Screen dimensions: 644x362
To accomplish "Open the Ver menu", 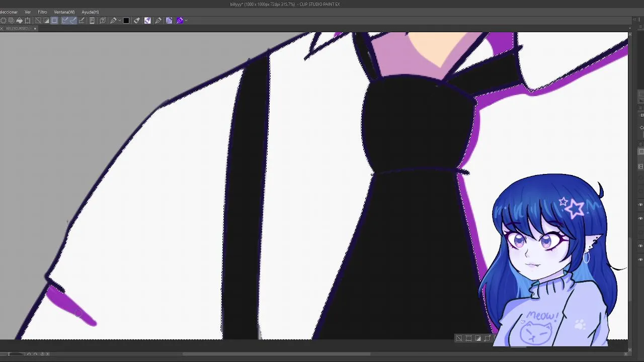I will click(28, 12).
